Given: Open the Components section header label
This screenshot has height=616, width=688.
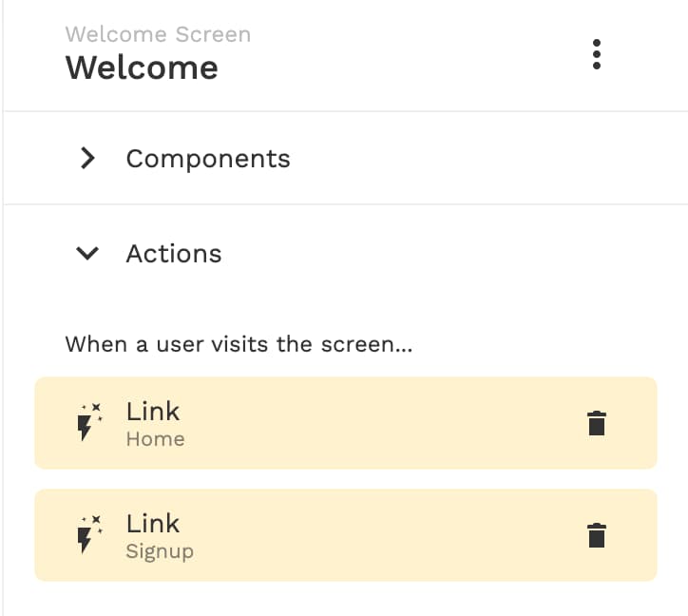Looking at the screenshot, I should point(208,159).
